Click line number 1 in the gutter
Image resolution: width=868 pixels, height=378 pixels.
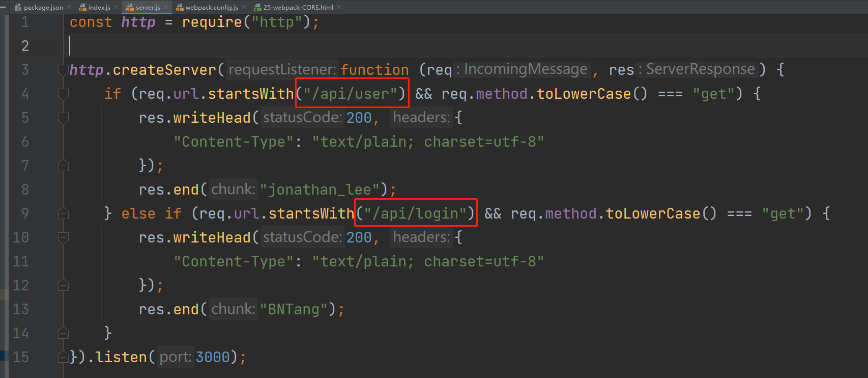click(25, 22)
